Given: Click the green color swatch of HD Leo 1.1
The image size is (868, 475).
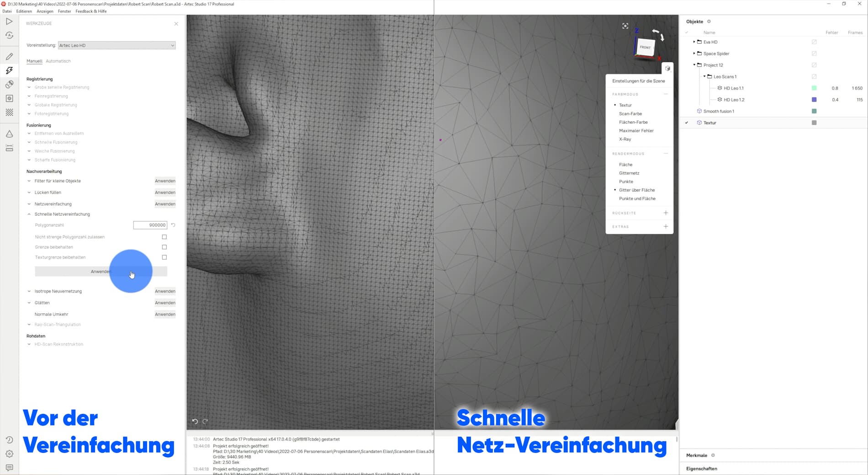Looking at the screenshot, I should [814, 88].
